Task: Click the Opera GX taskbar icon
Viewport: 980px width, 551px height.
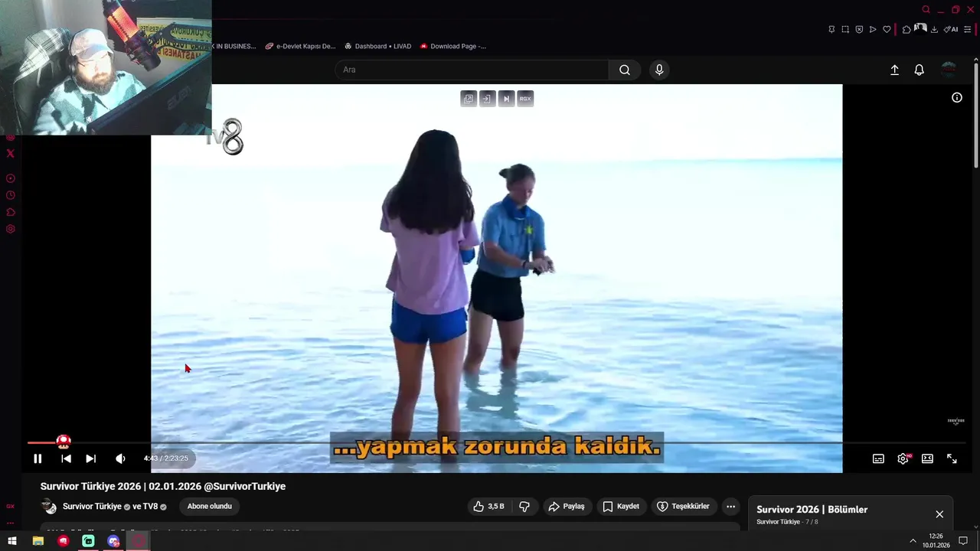Action: pos(139,541)
